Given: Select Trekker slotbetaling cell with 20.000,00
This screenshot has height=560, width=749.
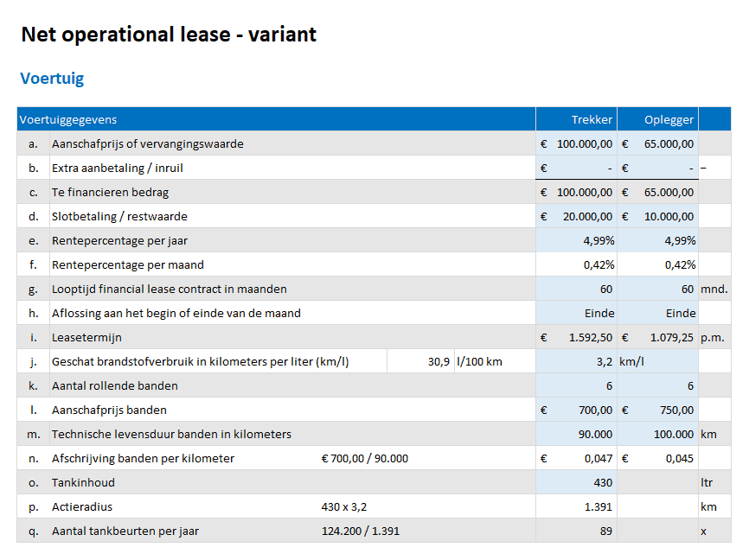Looking at the screenshot, I should point(576,216).
